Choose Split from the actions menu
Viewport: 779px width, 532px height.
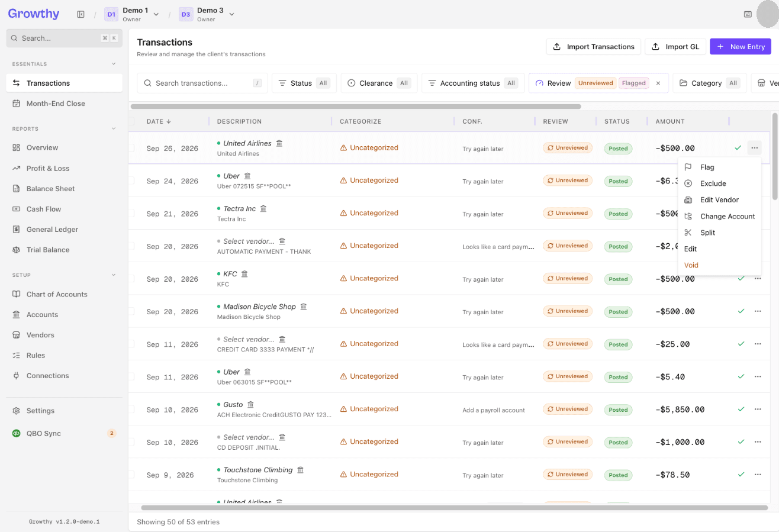tap(719, 233)
